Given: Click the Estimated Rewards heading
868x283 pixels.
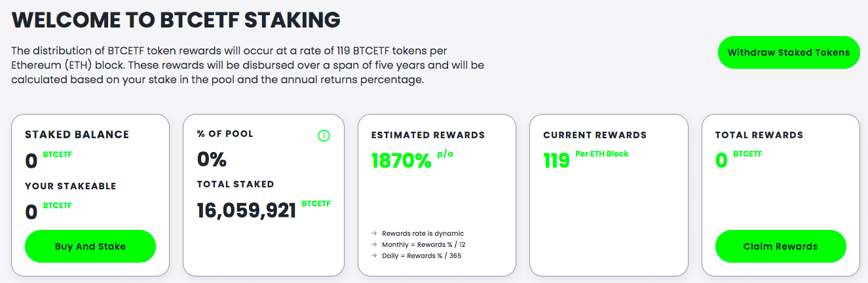Looking at the screenshot, I should point(428,135).
